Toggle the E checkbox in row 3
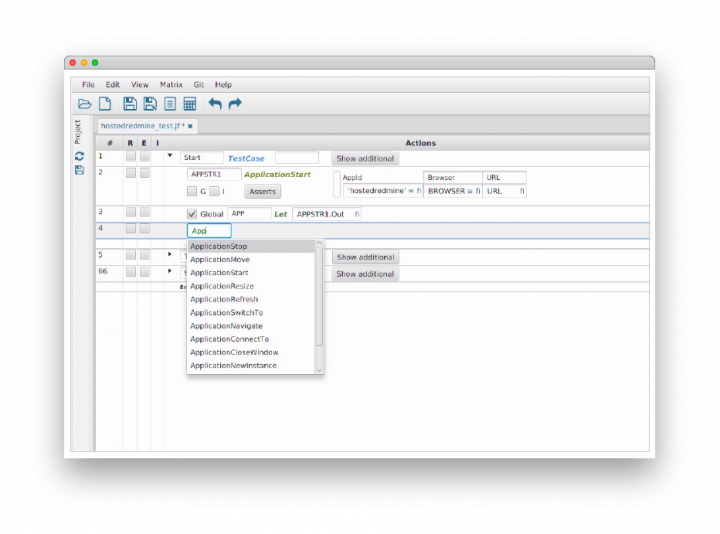 (x=145, y=212)
